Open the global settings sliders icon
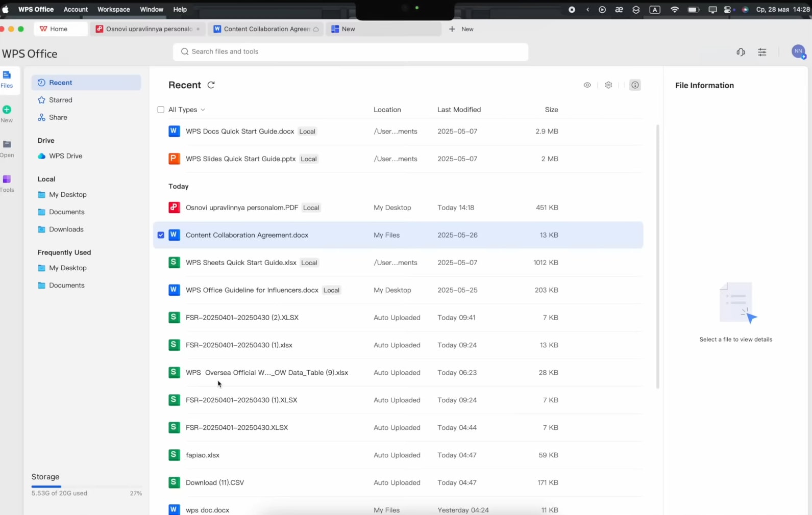Viewport: 812px width, 515px height. (x=762, y=52)
